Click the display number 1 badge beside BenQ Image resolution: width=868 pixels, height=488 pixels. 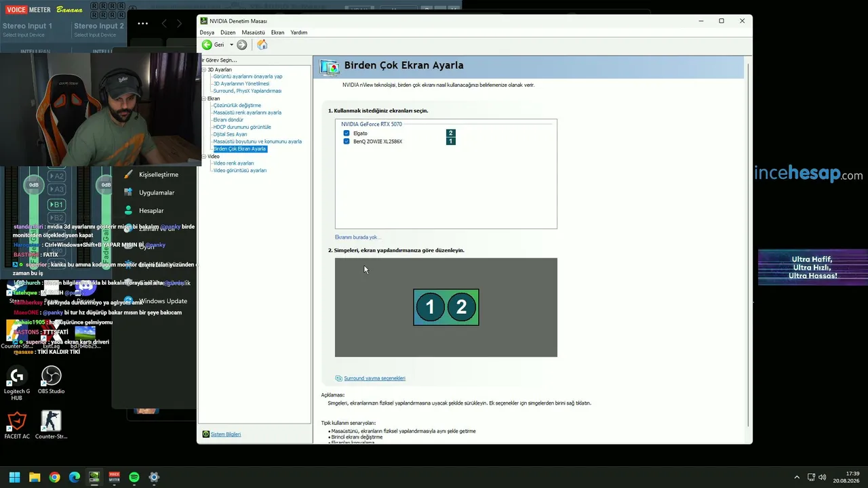point(450,142)
